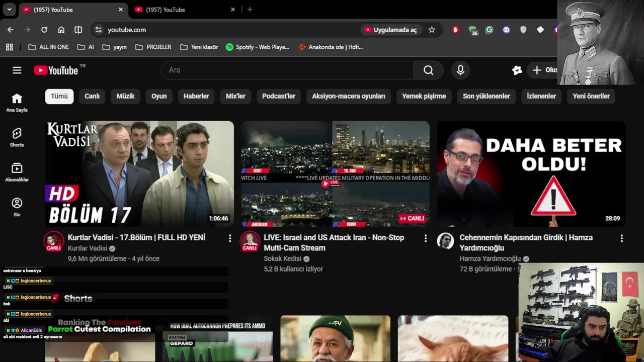Viewport: 644px width, 362px height.
Task: Open Ana Sayfa in the sidebar
Action: pyautogui.click(x=17, y=103)
